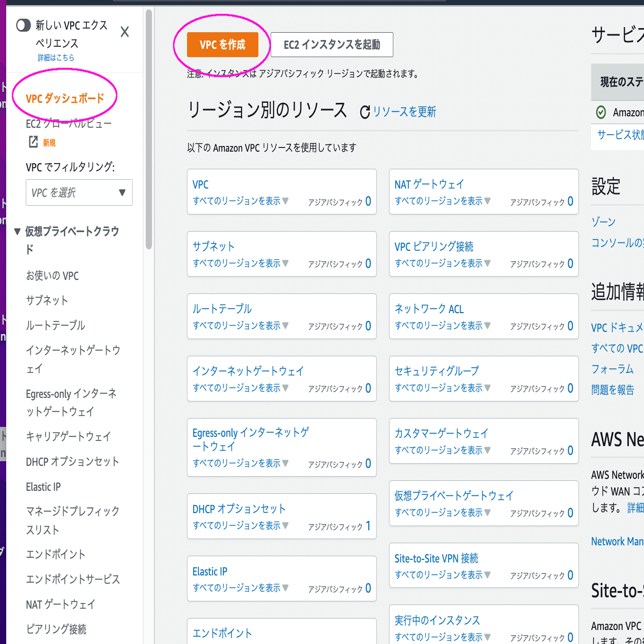Expand すべてのリージョンを表示 in サブネット card
This screenshot has height=644, width=644.
coord(240,263)
